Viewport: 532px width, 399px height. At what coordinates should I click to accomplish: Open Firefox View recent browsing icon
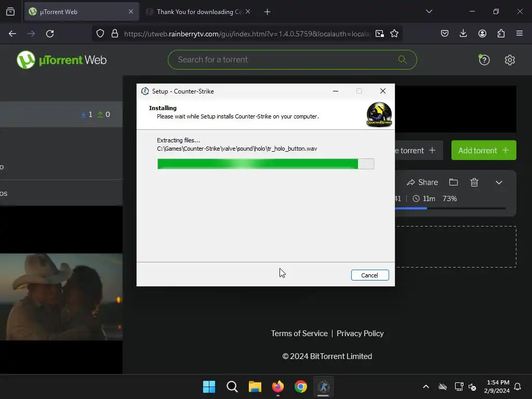[10, 12]
